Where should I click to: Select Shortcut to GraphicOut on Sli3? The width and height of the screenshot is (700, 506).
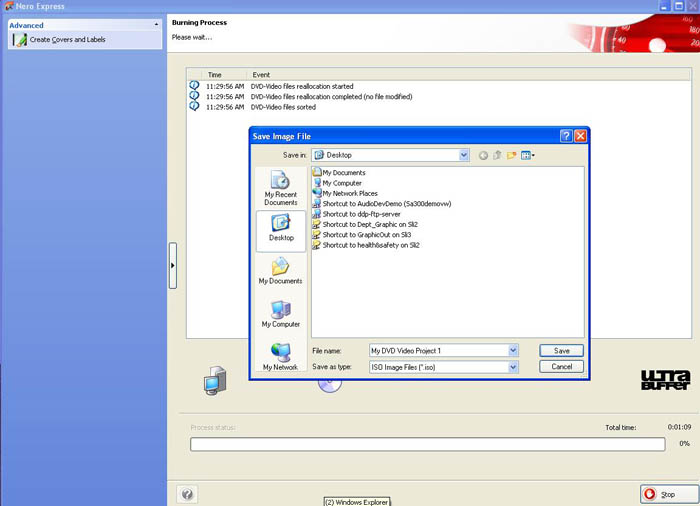[x=362, y=234]
